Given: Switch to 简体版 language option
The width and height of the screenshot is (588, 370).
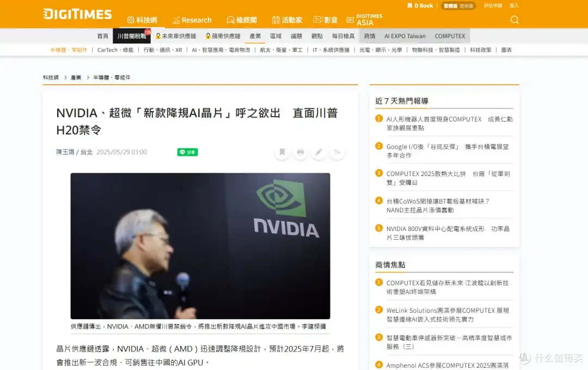Looking at the screenshot, I should point(466,5).
